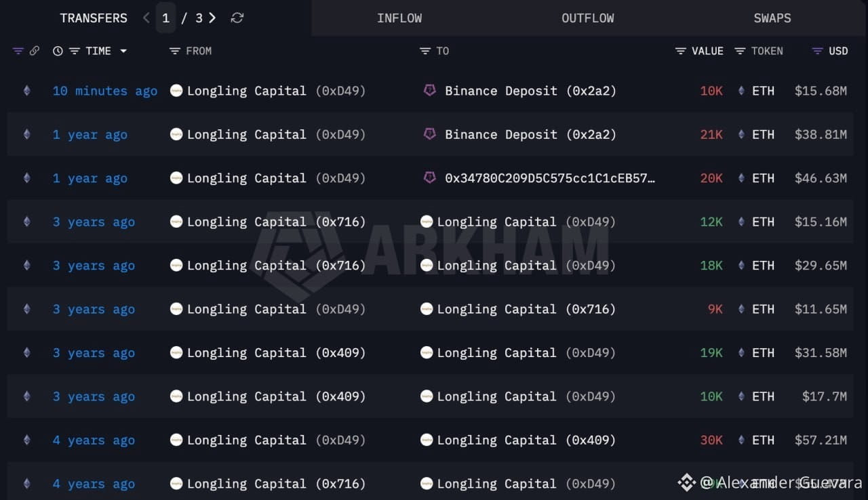
Task: Open Binance Deposit (0x2a2) on the $15.68M row
Action: (x=530, y=91)
